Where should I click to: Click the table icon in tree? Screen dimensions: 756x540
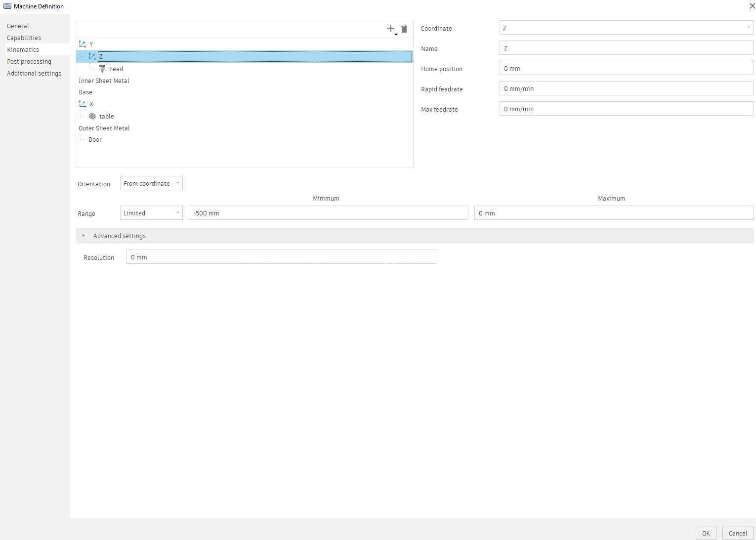92,116
